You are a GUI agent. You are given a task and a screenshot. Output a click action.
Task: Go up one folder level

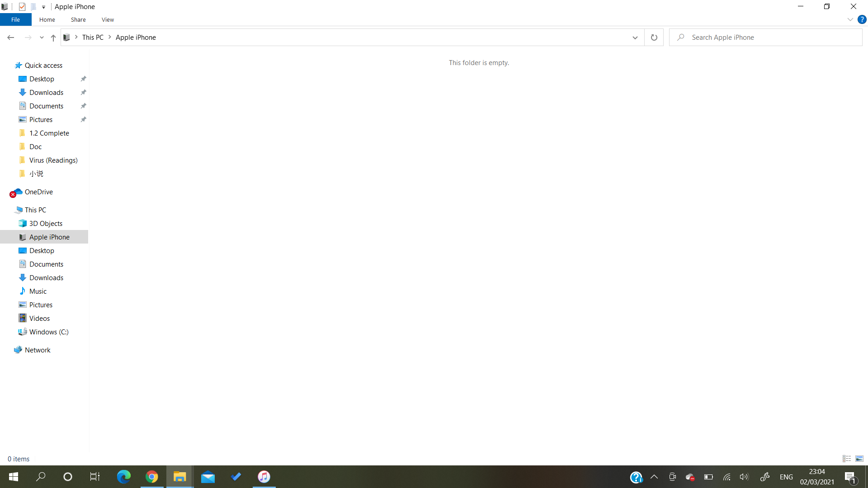coord(53,38)
